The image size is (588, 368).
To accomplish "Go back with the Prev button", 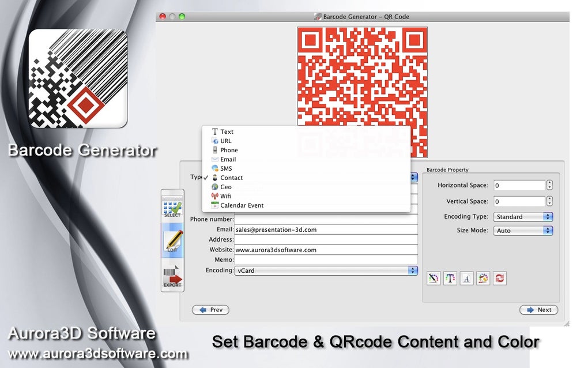I will pyautogui.click(x=210, y=310).
